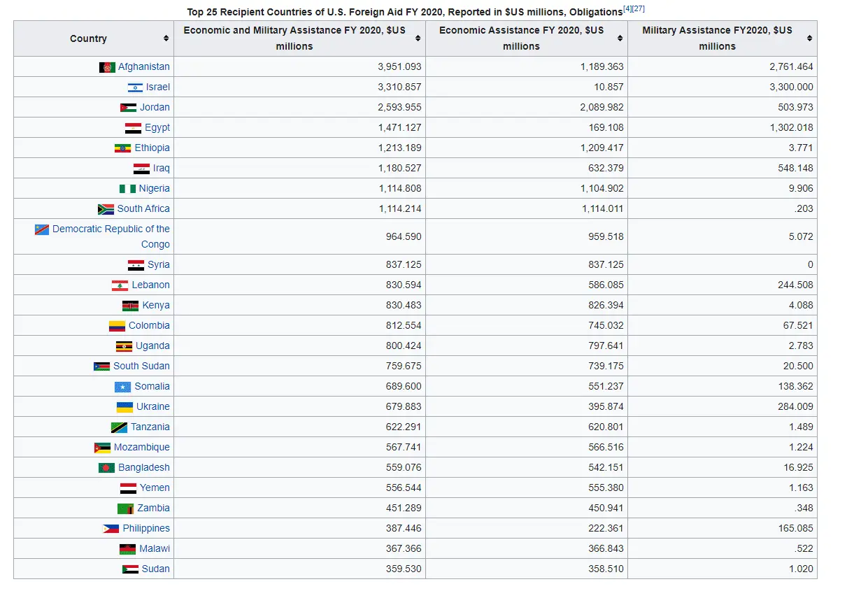Click the Colombia flag icon
The width and height of the screenshot is (868, 598).
[117, 326]
